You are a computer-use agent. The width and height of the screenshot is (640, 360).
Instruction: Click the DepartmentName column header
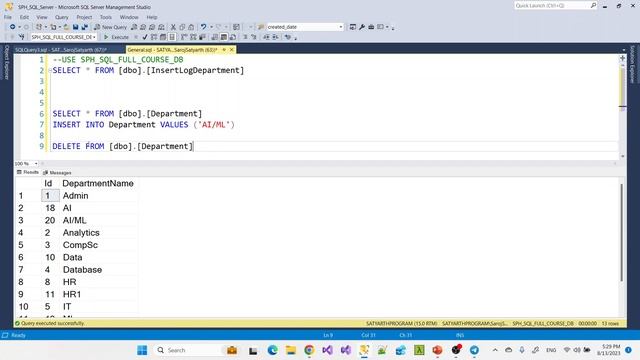tap(98, 184)
